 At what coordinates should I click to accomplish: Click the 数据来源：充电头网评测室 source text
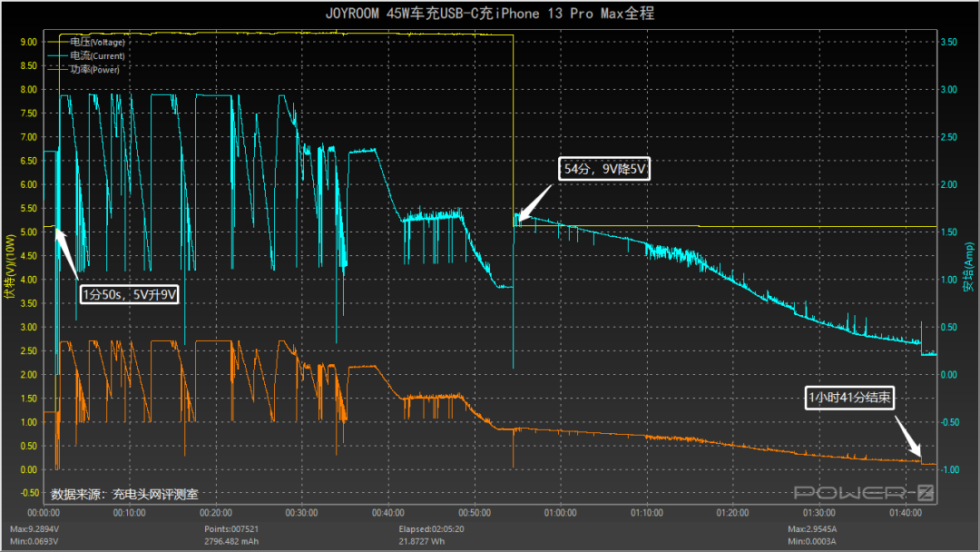(125, 495)
